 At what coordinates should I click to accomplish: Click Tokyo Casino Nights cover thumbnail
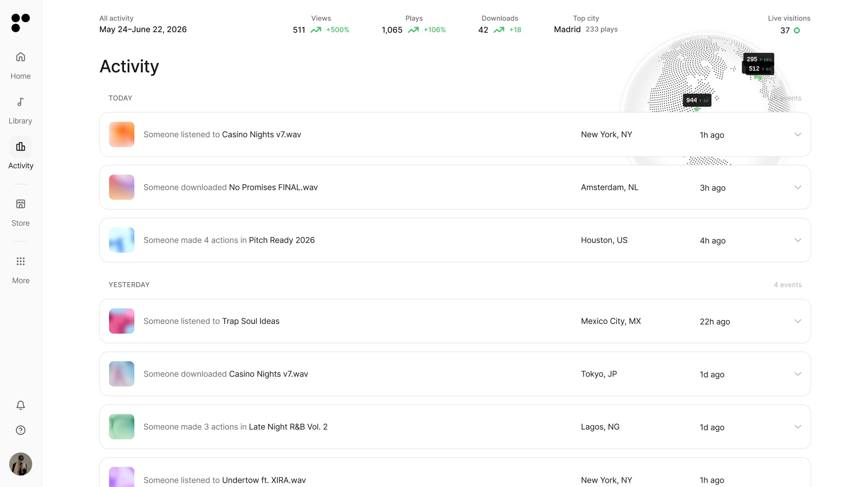[x=122, y=374]
